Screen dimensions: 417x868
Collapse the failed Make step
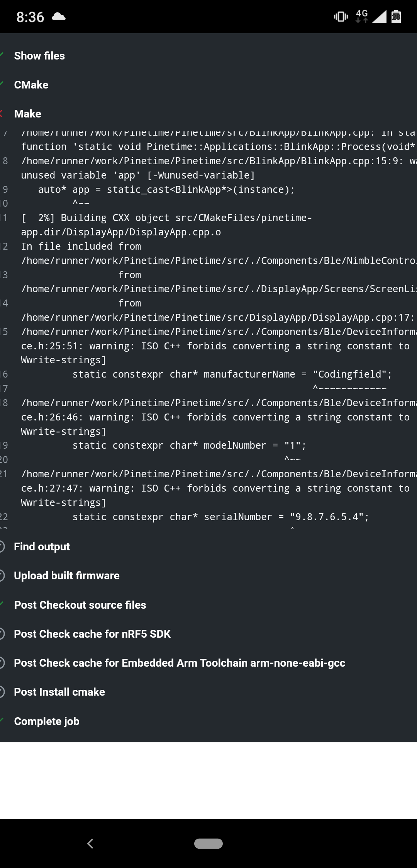click(x=28, y=114)
